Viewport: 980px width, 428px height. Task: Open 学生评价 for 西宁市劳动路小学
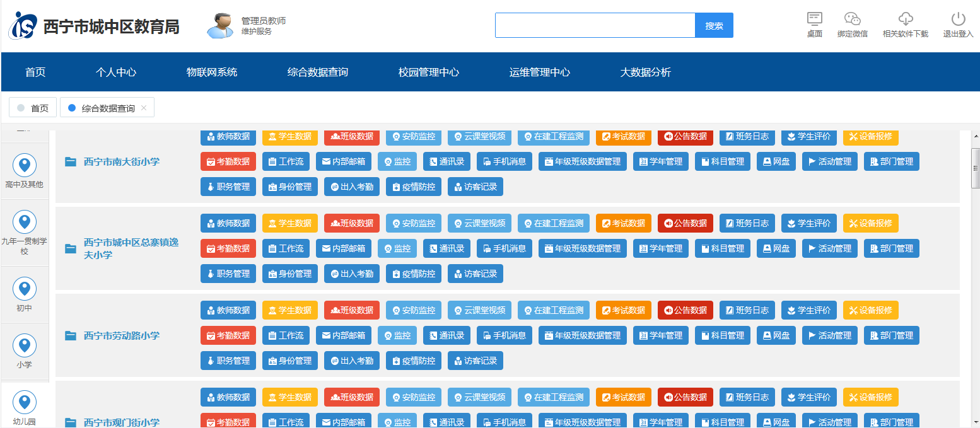[809, 310]
